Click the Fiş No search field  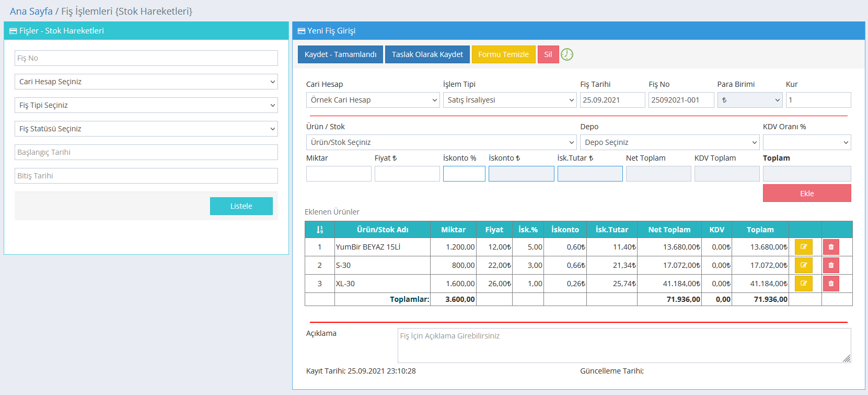click(146, 58)
